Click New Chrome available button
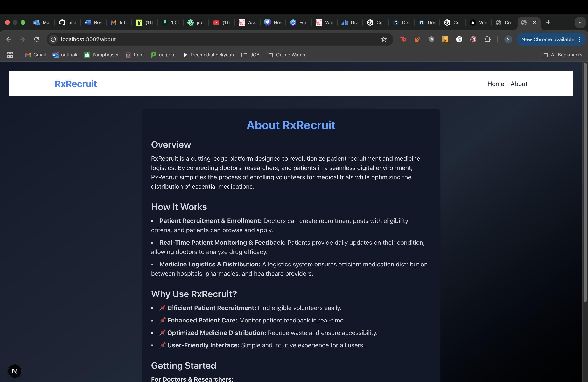The height and width of the screenshot is (382, 588). click(x=548, y=39)
